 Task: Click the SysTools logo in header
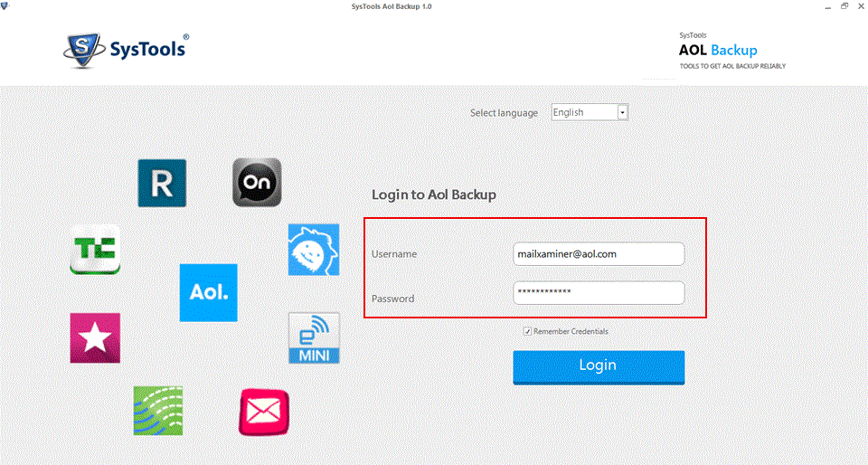coord(127,49)
